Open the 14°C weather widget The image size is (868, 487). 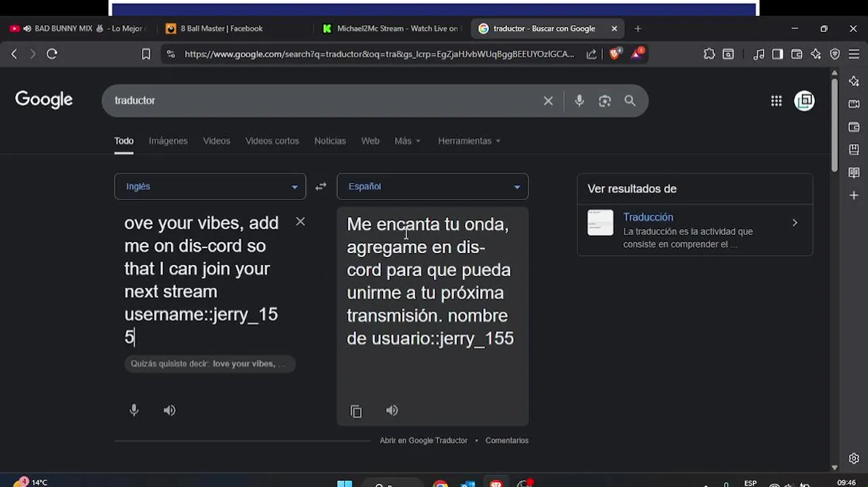30,482
